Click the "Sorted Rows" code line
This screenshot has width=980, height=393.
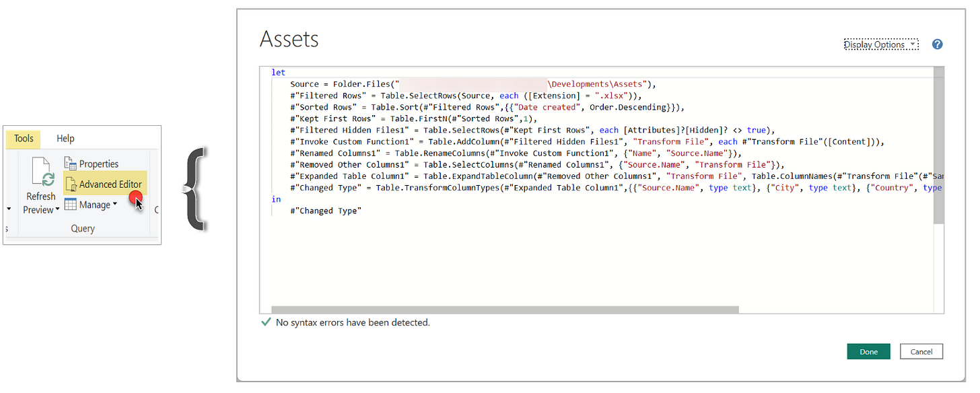(x=488, y=107)
